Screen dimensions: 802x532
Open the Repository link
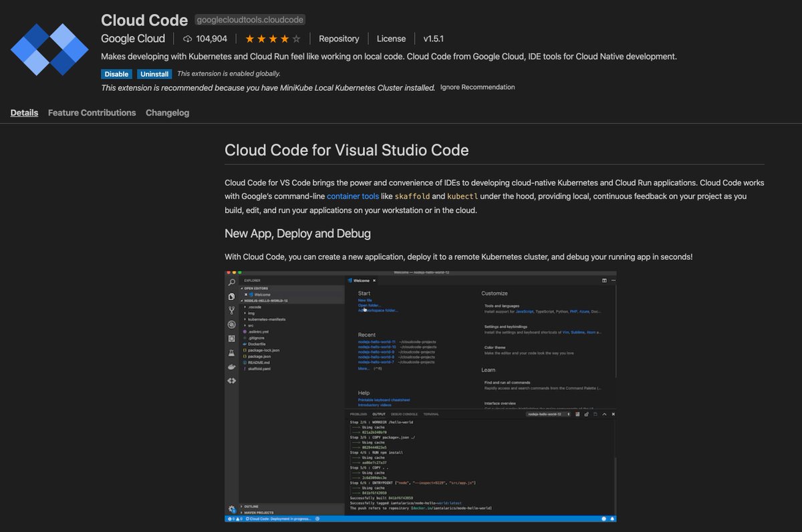(x=339, y=39)
